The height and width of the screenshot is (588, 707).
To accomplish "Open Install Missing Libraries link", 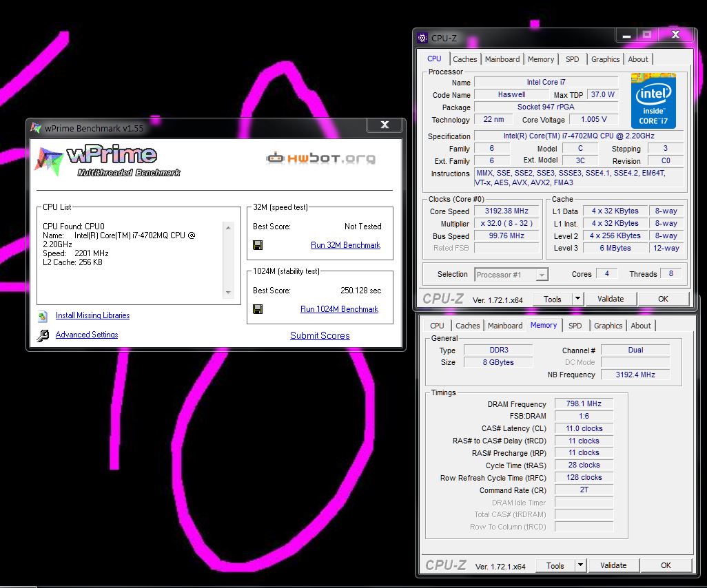I will tap(92, 315).
